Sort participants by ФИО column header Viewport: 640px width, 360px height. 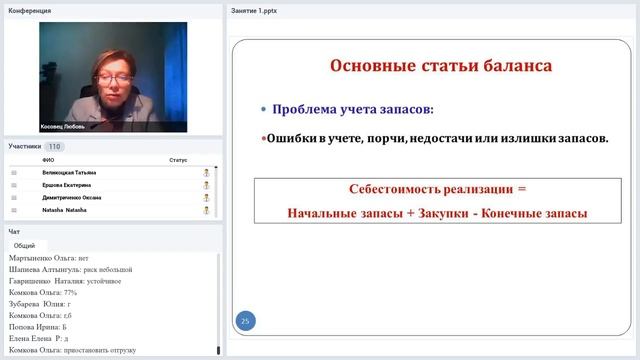click(x=48, y=160)
